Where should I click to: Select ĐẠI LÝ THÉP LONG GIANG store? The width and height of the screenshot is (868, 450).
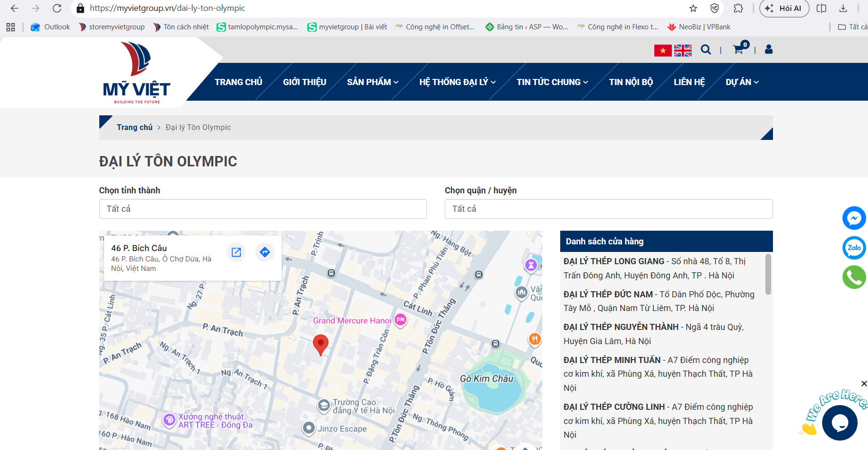click(x=660, y=268)
